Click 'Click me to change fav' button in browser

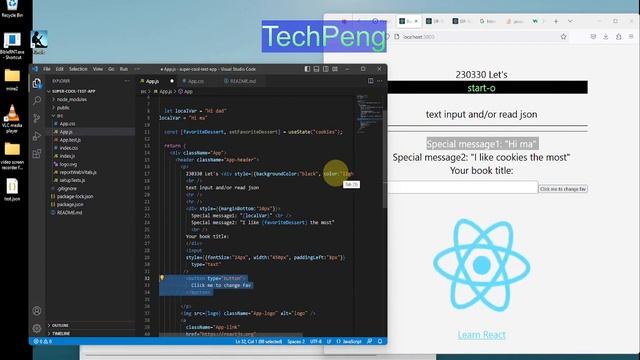[x=563, y=189]
